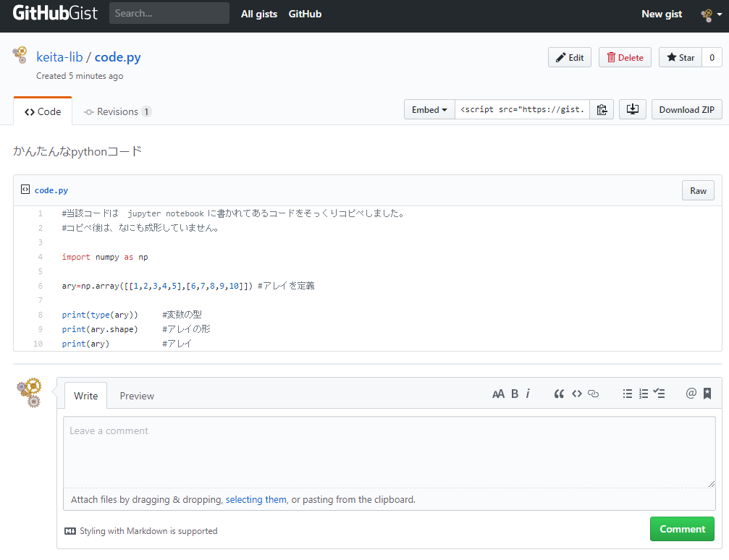Switch to the Code tab

tap(43, 111)
